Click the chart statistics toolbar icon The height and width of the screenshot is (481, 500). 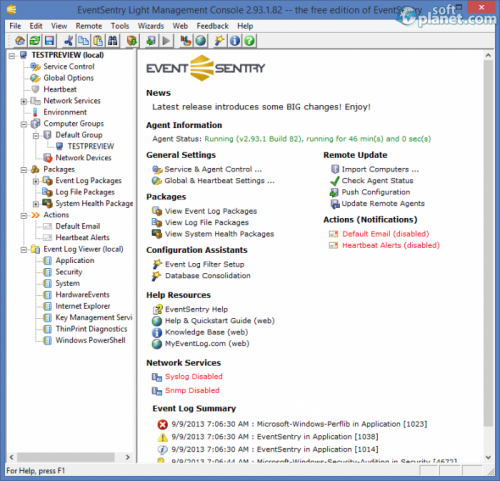click(x=185, y=41)
